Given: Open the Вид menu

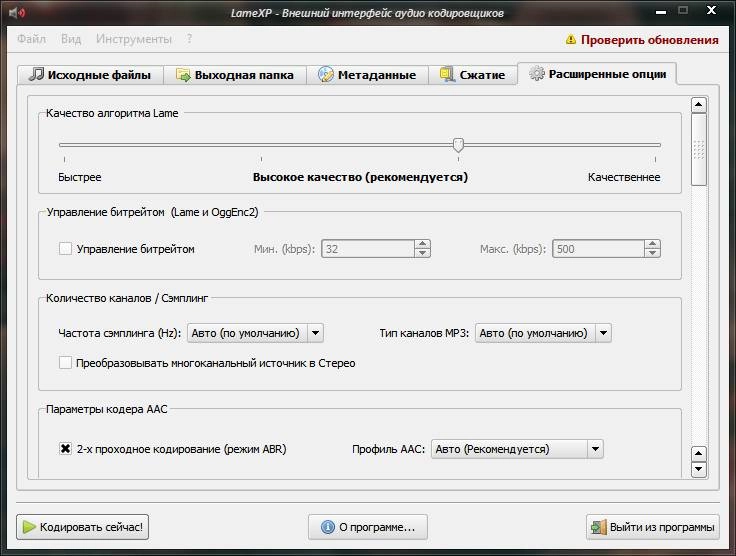Looking at the screenshot, I should 71,39.
